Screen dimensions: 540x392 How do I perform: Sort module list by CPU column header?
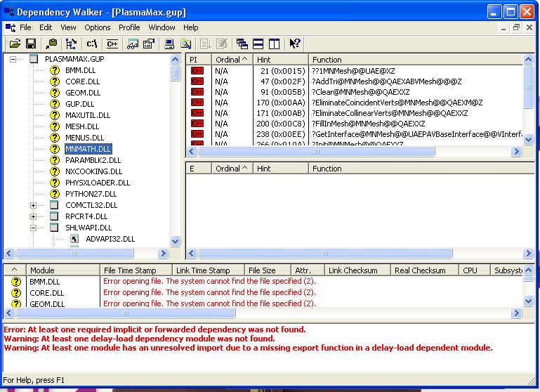(x=474, y=270)
